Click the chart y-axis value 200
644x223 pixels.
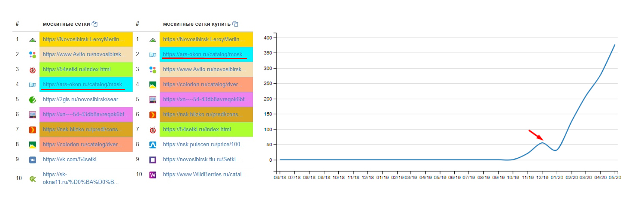pyautogui.click(x=269, y=99)
